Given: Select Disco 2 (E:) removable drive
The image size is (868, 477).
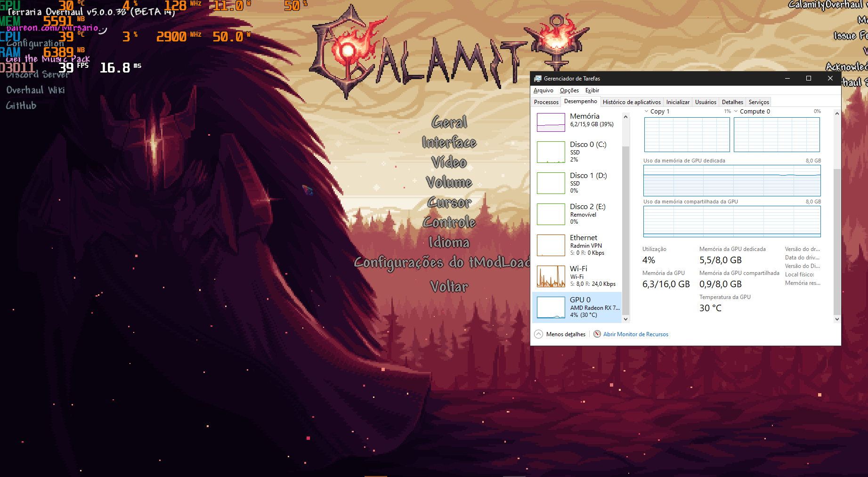Looking at the screenshot, I should pyautogui.click(x=577, y=214).
